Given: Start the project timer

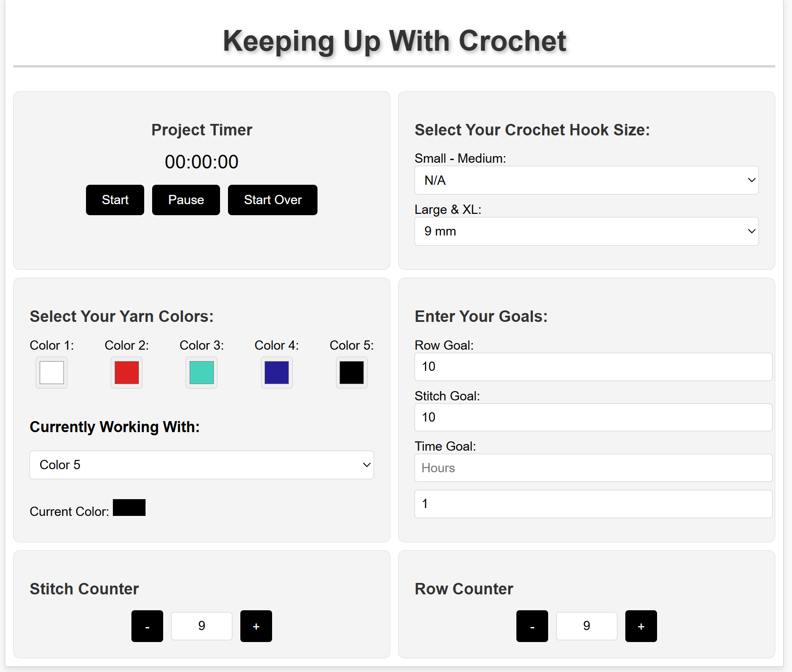Looking at the screenshot, I should (115, 200).
